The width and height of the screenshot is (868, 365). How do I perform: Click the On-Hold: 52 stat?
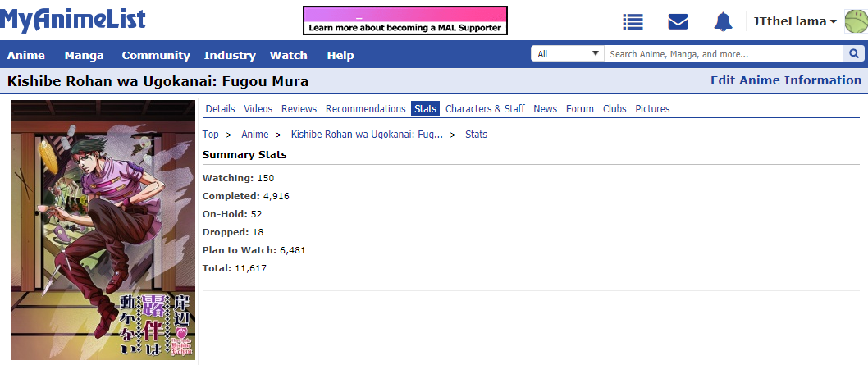(x=232, y=215)
